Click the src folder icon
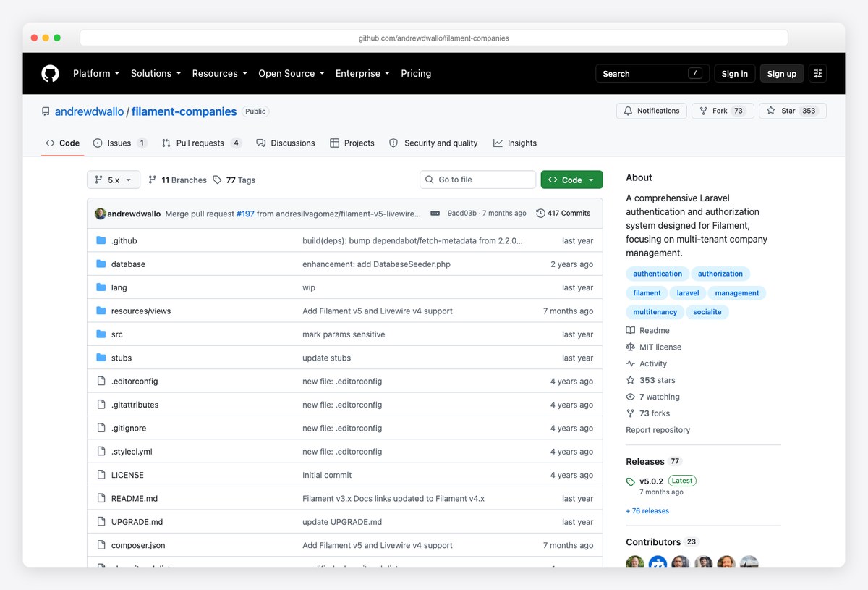 point(101,334)
